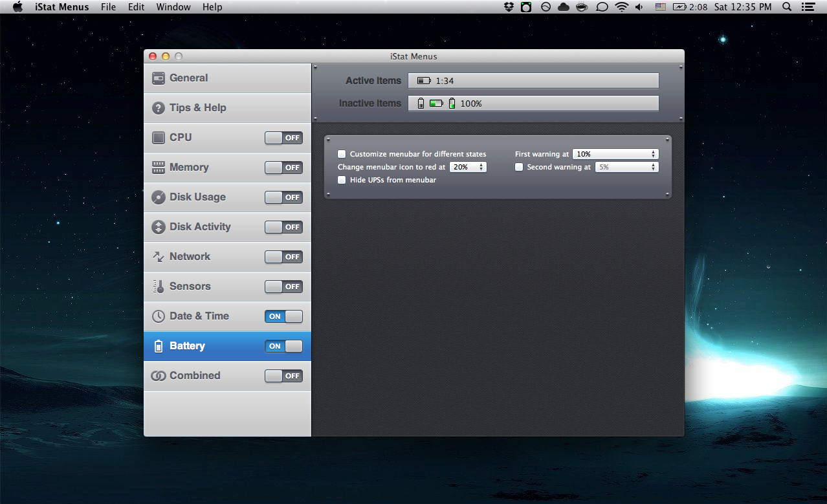Open the Help menu
Viewport: 827px width, 504px height.
click(212, 7)
